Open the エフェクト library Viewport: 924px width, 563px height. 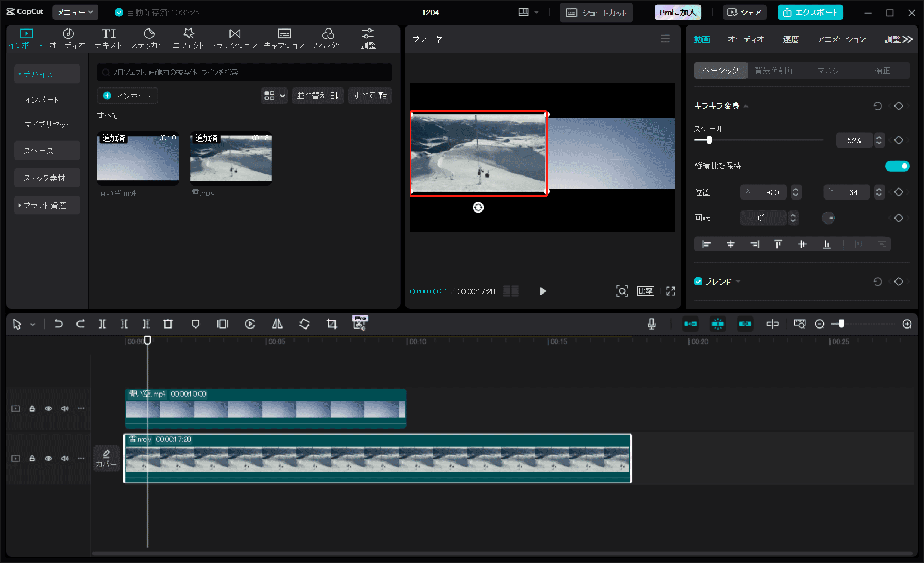pos(188,38)
